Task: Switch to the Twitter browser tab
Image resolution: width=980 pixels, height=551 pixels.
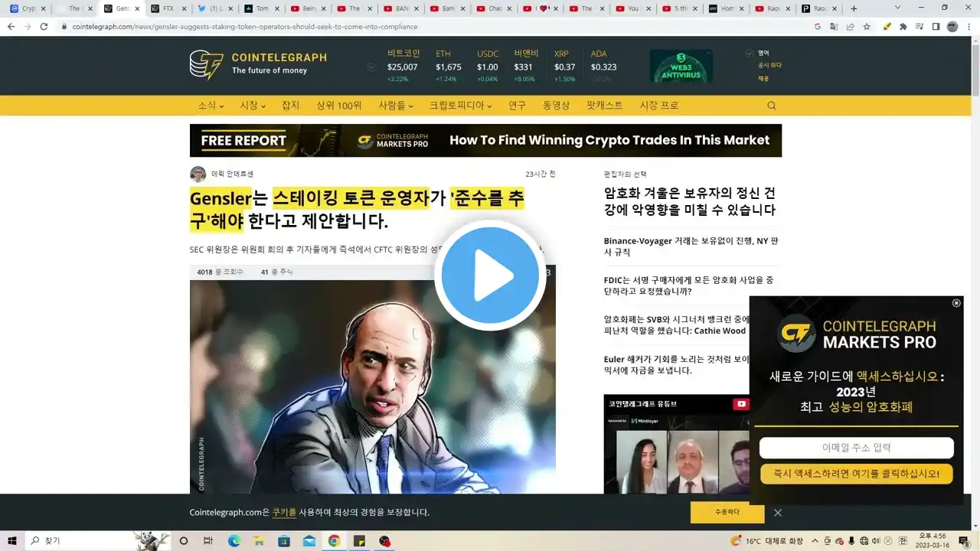Action: tap(214, 8)
